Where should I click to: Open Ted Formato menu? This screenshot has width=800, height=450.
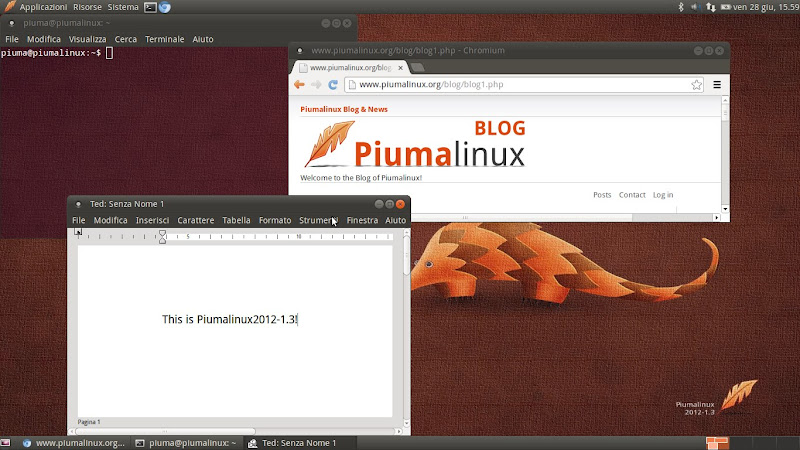[275, 220]
